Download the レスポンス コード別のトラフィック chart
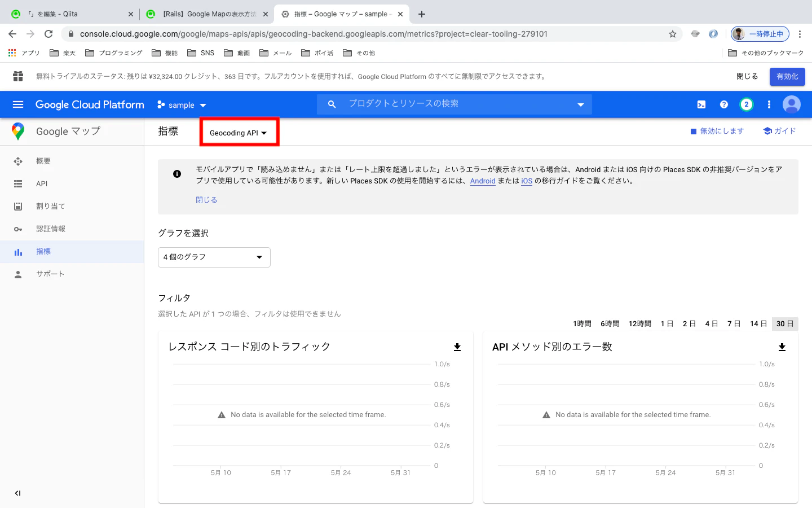Image resolution: width=812 pixels, height=508 pixels. pos(457,347)
